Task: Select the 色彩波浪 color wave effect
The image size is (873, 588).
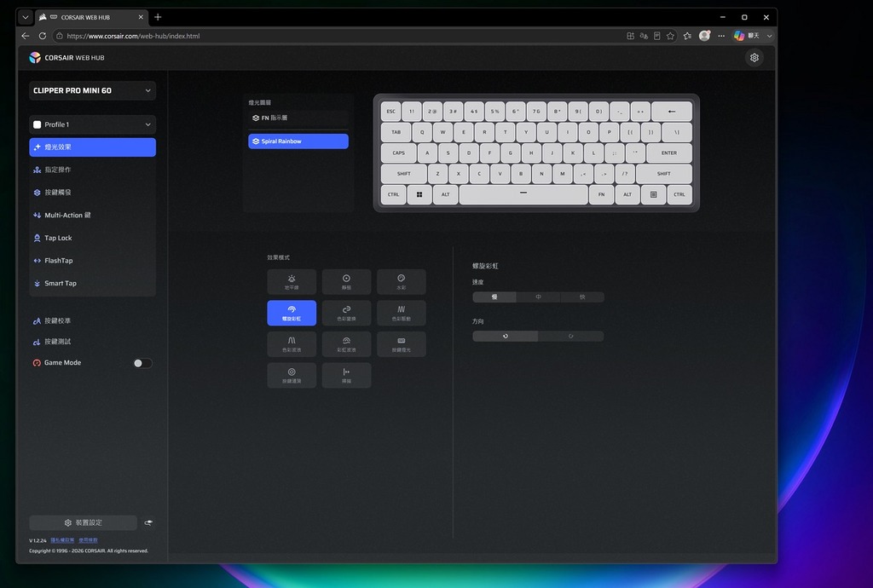Action: [292, 344]
